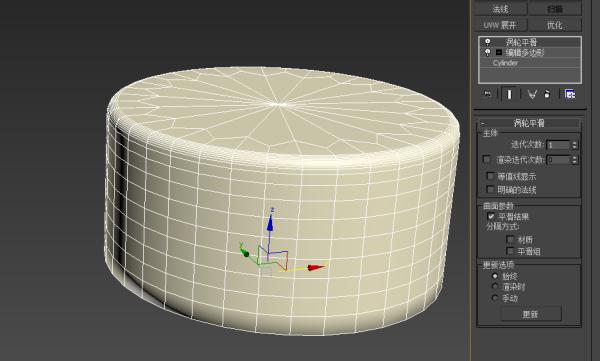Image resolution: width=600 pixels, height=361 pixels.
Task: Enable 等值线显示 checkbox
Action: click(490, 176)
